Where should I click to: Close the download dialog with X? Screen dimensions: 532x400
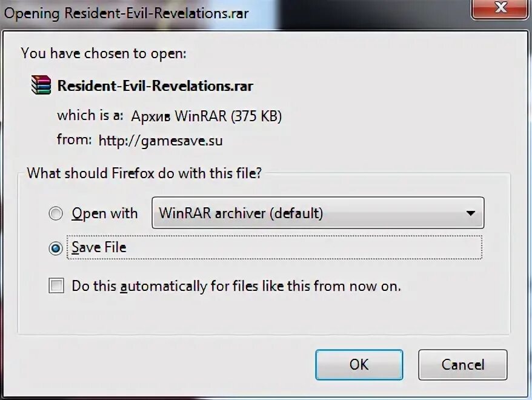[x=500, y=8]
